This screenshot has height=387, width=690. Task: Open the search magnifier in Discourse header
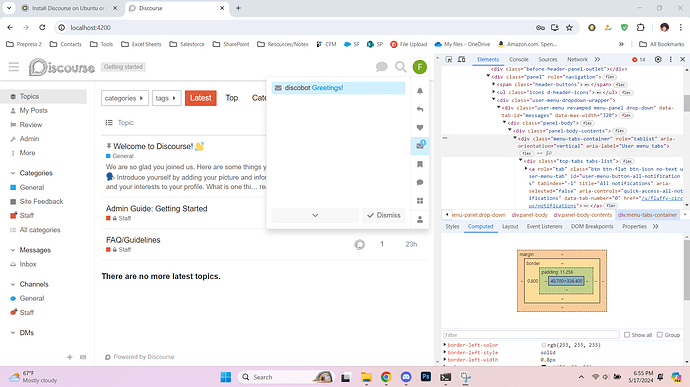click(x=400, y=67)
